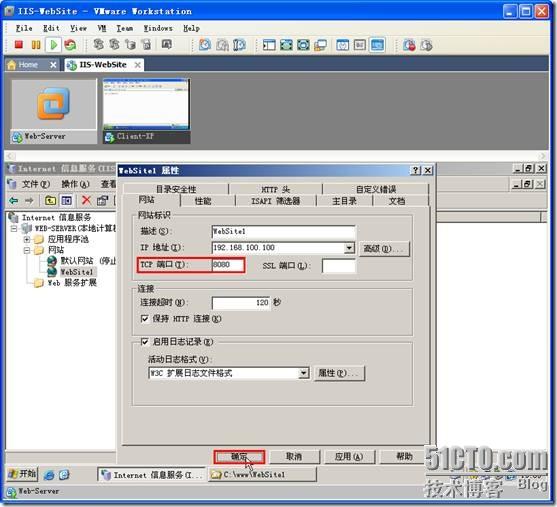Click the 确定 OK button
Screen dimensions: 557x507
(x=239, y=457)
